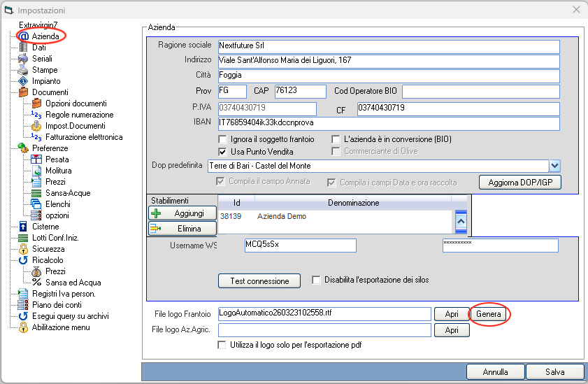Click the Esegui query su archivi icon

(23, 316)
